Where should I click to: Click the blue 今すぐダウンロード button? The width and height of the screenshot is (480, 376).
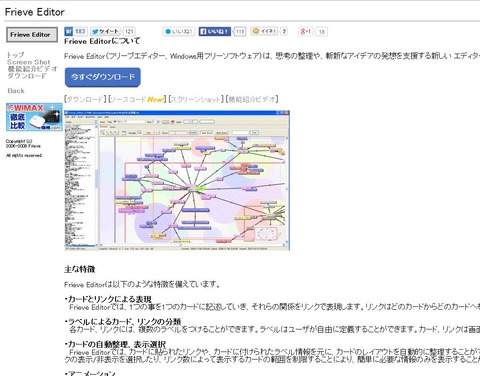[x=103, y=77]
